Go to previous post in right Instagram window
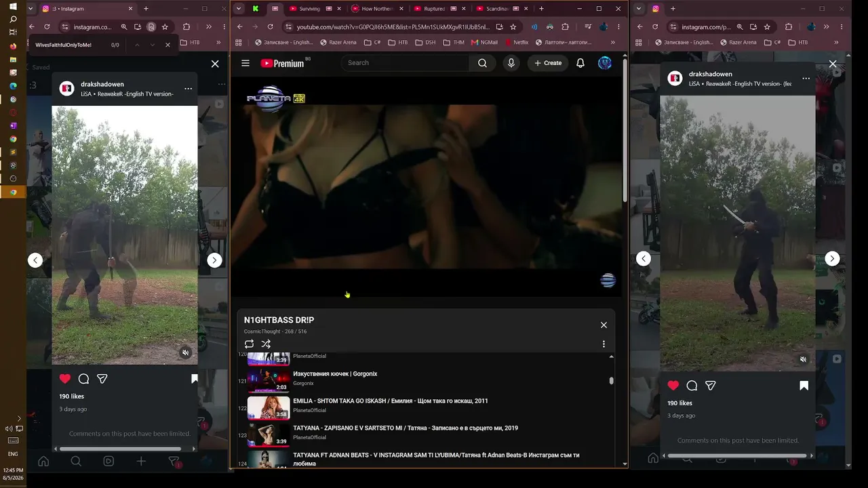The width and height of the screenshot is (868, 488). point(644,258)
